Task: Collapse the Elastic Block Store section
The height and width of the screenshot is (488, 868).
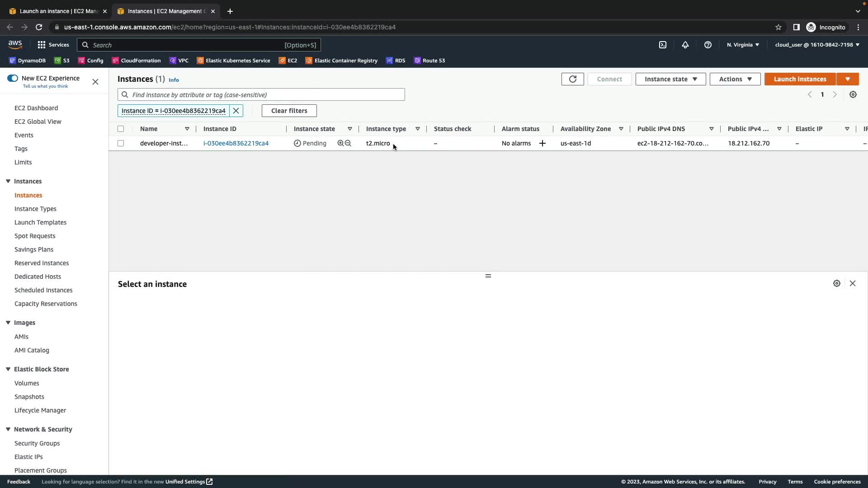Action: click(8, 369)
